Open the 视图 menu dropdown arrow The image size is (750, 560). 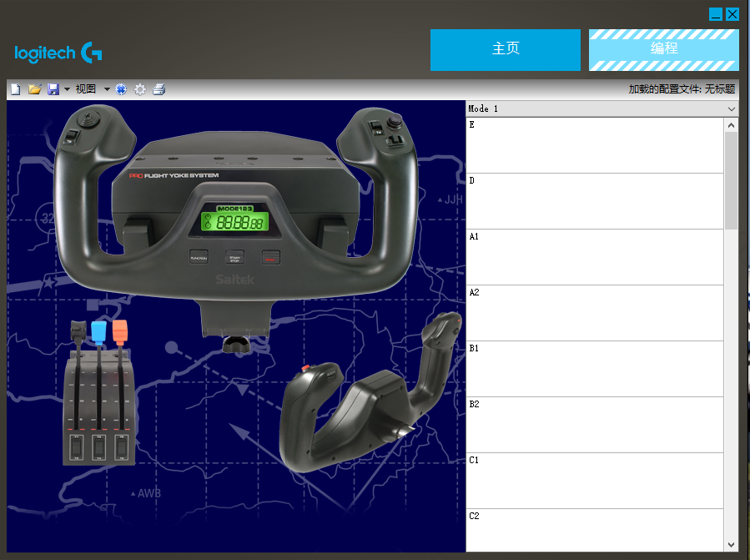point(106,88)
